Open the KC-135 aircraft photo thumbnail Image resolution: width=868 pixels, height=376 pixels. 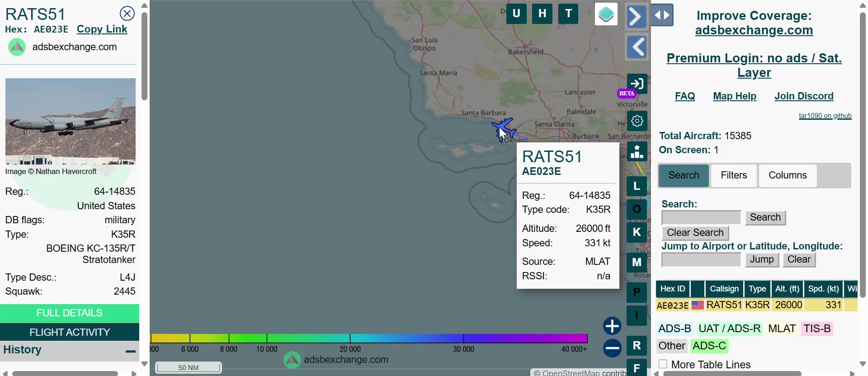click(x=70, y=121)
